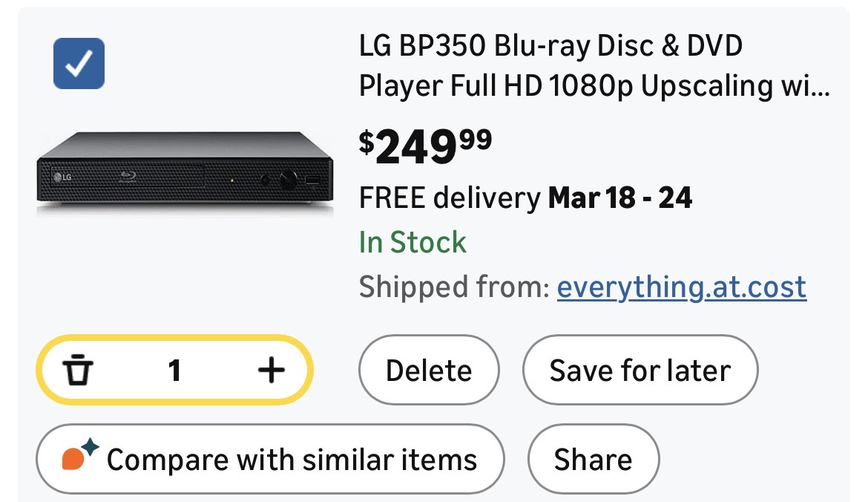The image size is (868, 502).
Task: Tap the Share button
Action: [593, 460]
